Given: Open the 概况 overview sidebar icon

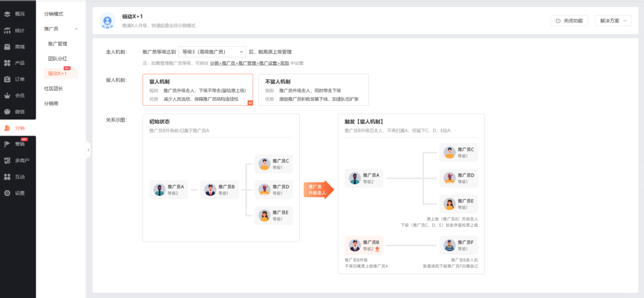Looking at the screenshot, I should 7,14.
